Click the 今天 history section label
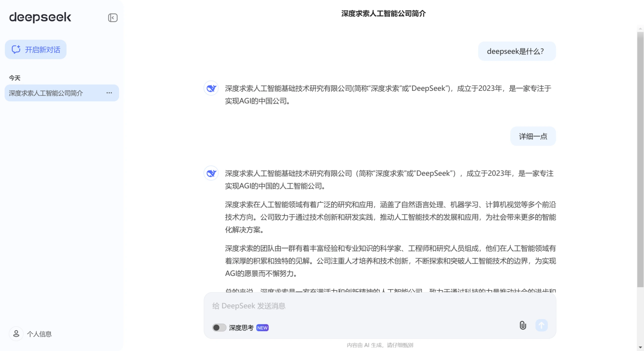 click(15, 78)
